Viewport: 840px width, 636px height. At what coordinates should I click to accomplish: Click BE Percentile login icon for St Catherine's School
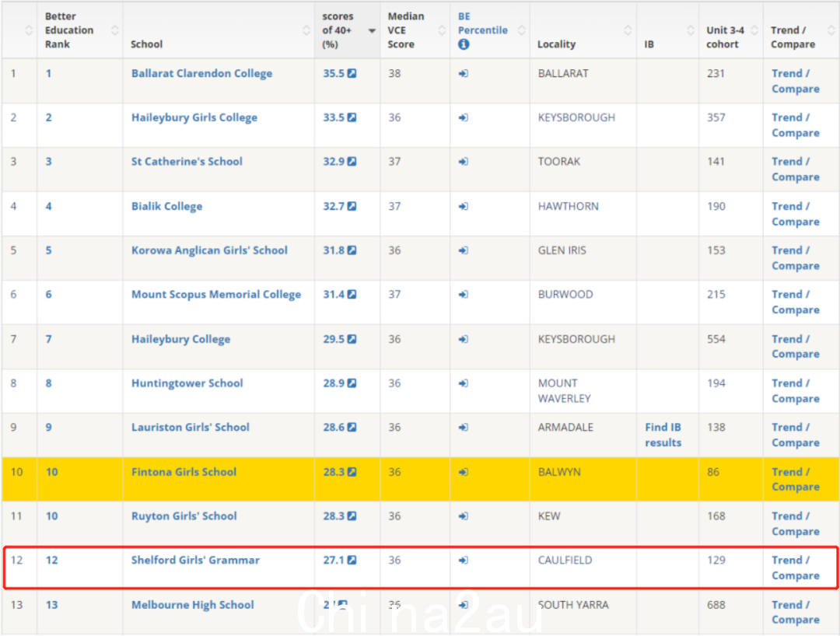(x=464, y=161)
